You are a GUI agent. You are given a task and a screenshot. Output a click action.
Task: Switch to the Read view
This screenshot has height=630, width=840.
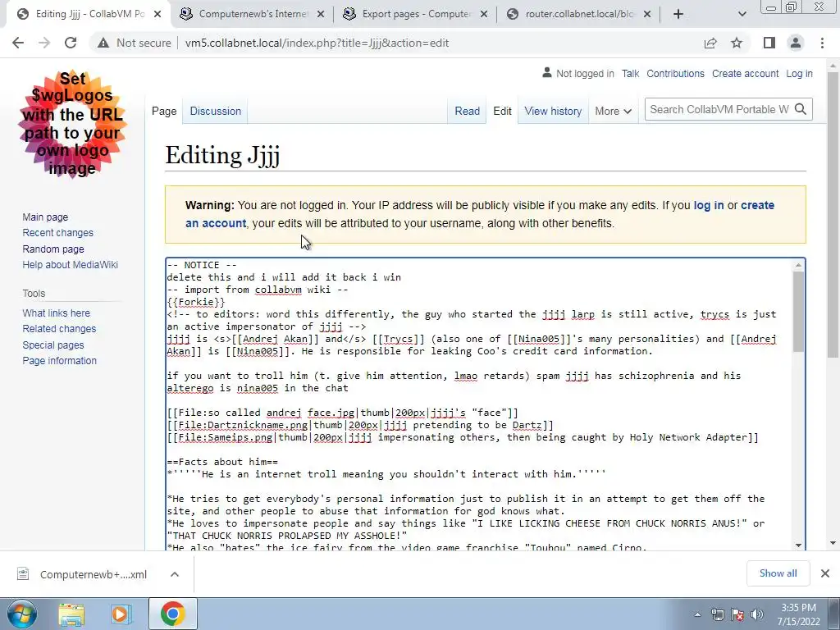(467, 111)
